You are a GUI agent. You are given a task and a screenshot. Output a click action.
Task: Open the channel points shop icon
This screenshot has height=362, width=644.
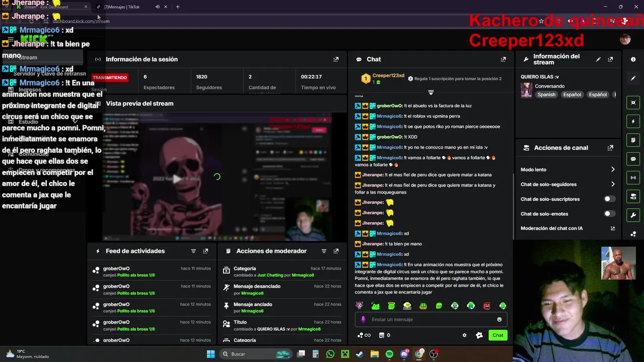pos(381,335)
